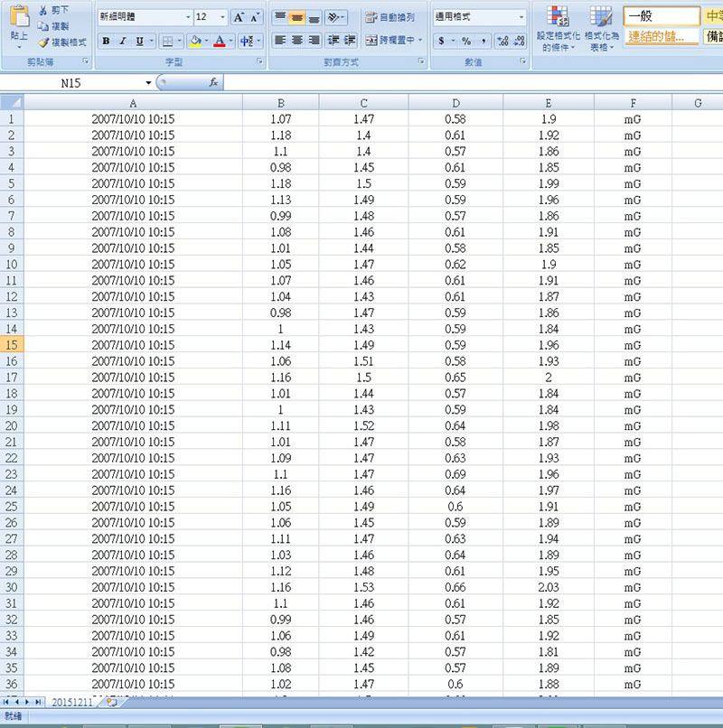This screenshot has height=728, width=723.
Task: Click the Insert Worksheet tab icon
Action: pyautogui.click(x=111, y=702)
